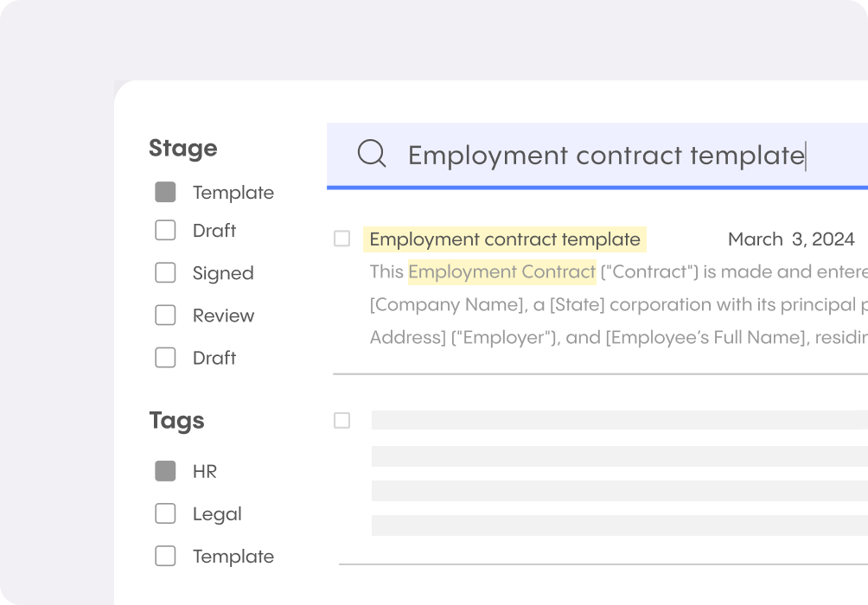The width and height of the screenshot is (868, 605).
Task: Focus the Employment contract template search field
Action: (605, 156)
